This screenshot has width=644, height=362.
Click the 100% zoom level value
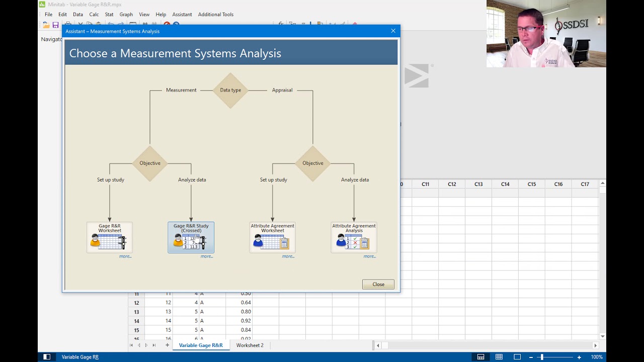pyautogui.click(x=597, y=357)
